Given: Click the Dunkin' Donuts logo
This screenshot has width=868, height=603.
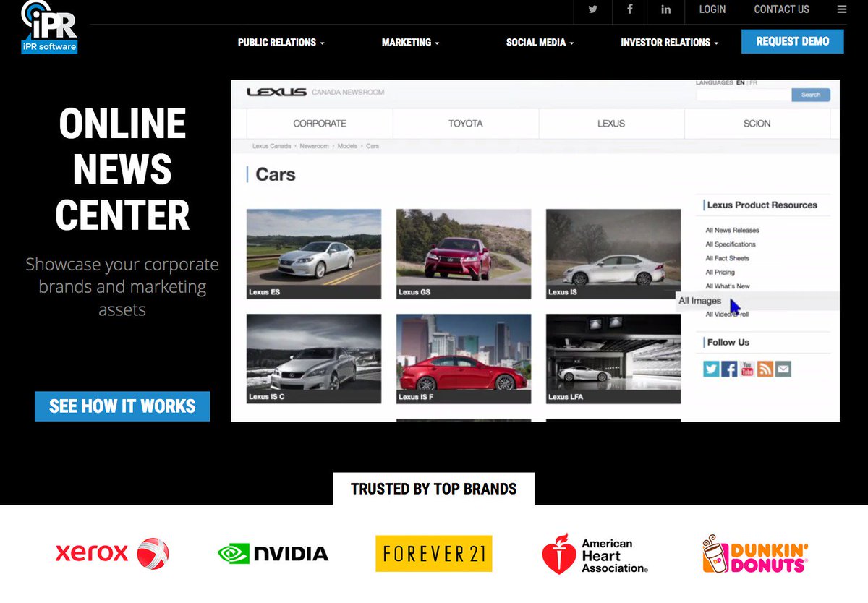Looking at the screenshot, I should pos(755,554).
